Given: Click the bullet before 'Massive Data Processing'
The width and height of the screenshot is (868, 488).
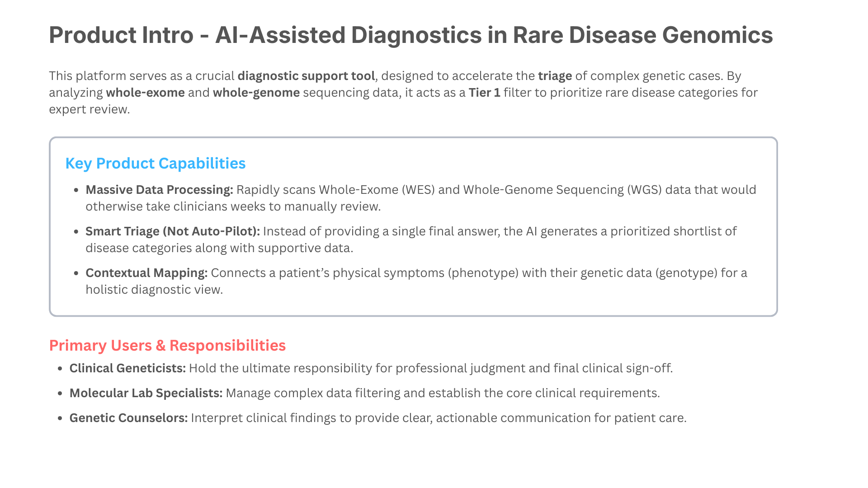Looking at the screenshot, I should point(76,190).
